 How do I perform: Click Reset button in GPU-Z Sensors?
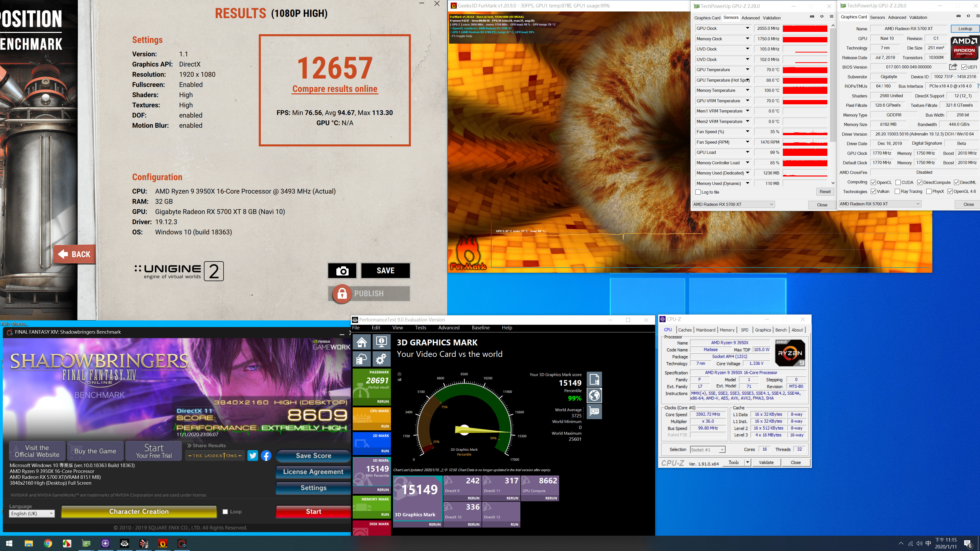point(825,192)
